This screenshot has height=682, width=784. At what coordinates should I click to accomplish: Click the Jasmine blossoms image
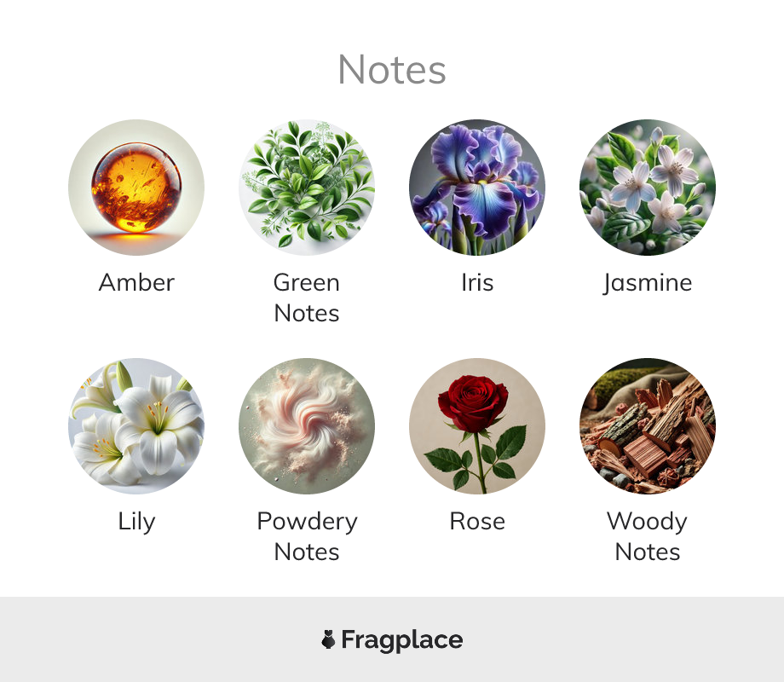tap(648, 188)
